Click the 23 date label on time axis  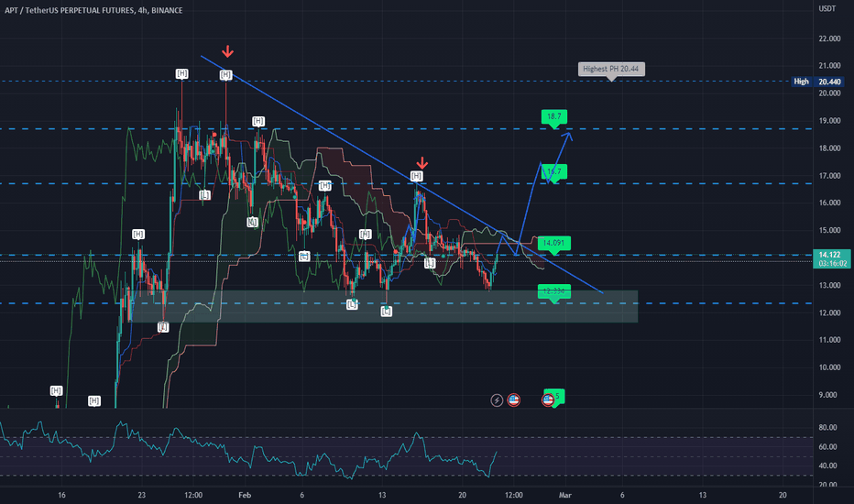click(x=142, y=495)
